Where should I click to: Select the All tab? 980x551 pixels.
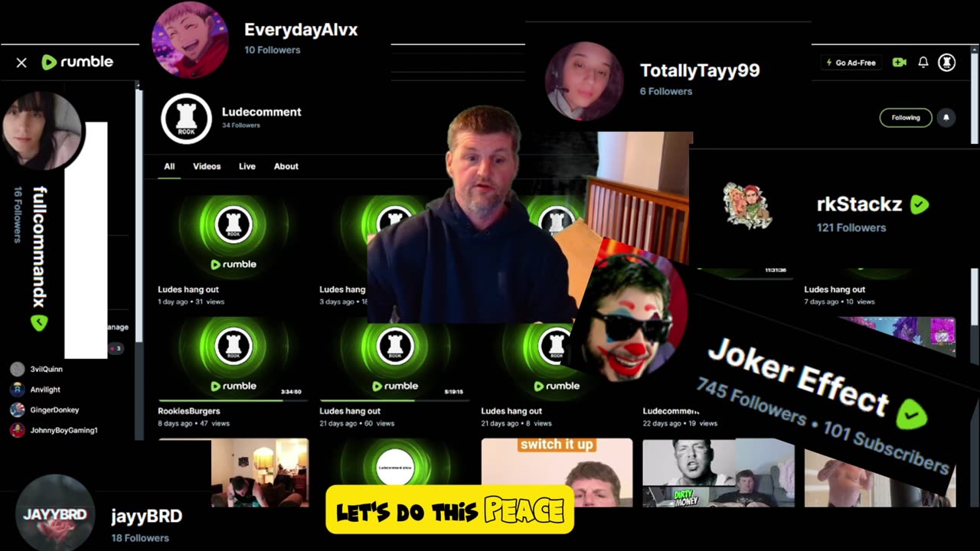(x=169, y=166)
